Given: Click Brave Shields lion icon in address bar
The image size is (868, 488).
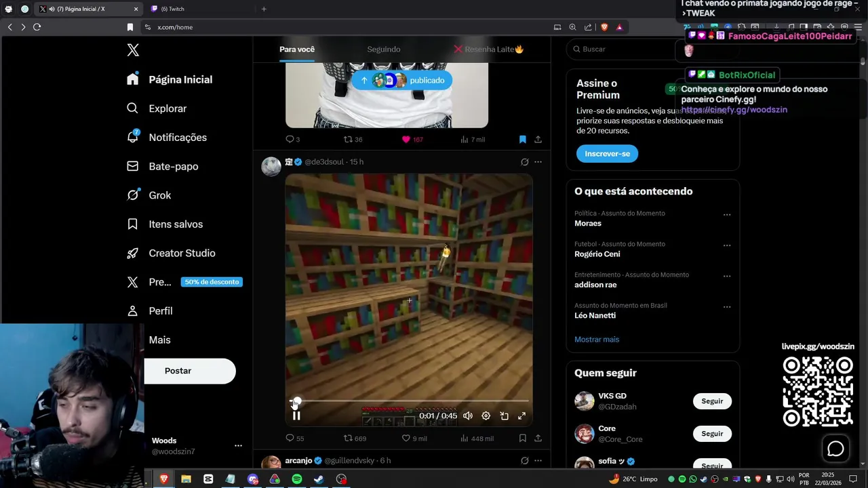Looking at the screenshot, I should [604, 27].
